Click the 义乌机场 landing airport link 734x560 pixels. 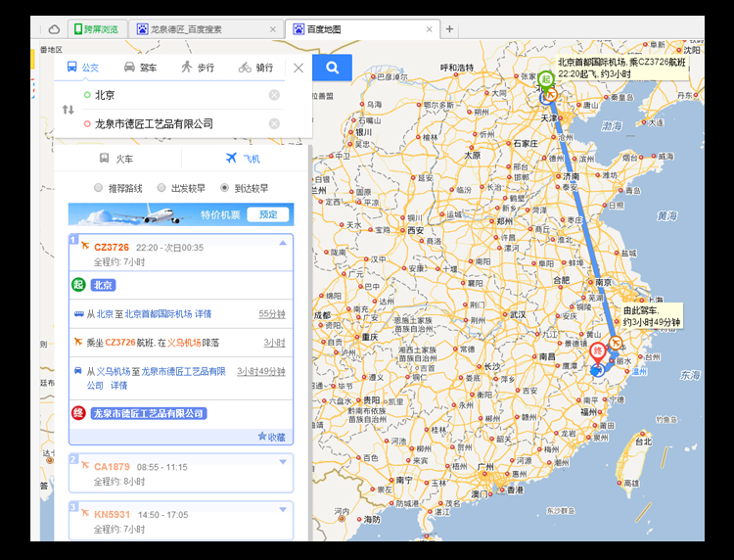pyautogui.click(x=184, y=343)
